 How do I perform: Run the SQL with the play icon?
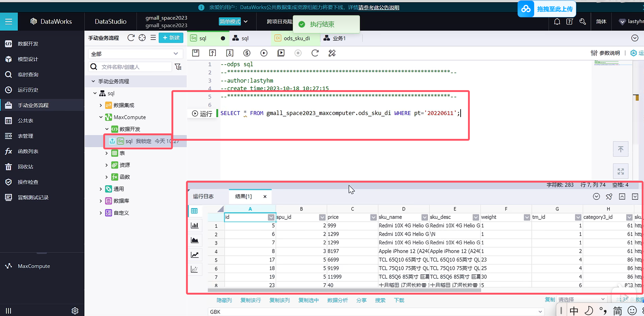264,53
